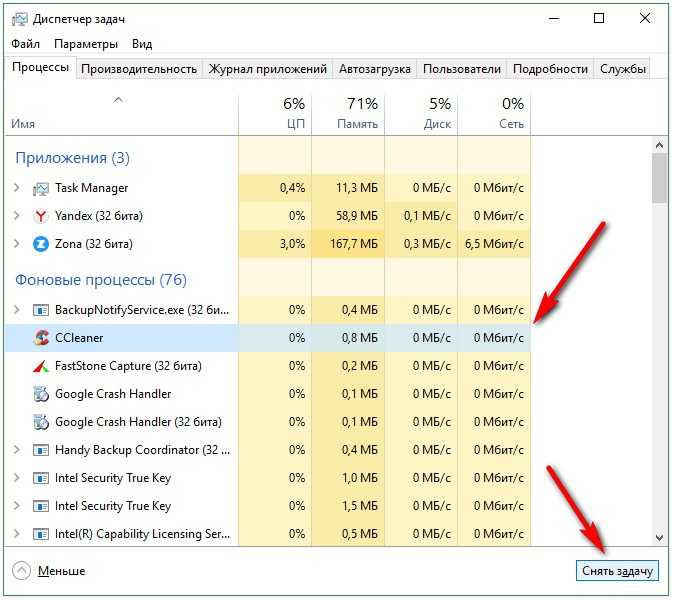This screenshot has width=673, height=600.
Task: Expand the Yandex (32 бита) row
Action: pyautogui.click(x=17, y=215)
